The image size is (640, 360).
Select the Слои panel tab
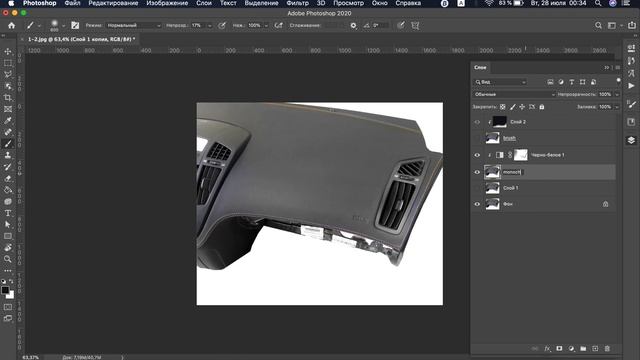pos(480,67)
